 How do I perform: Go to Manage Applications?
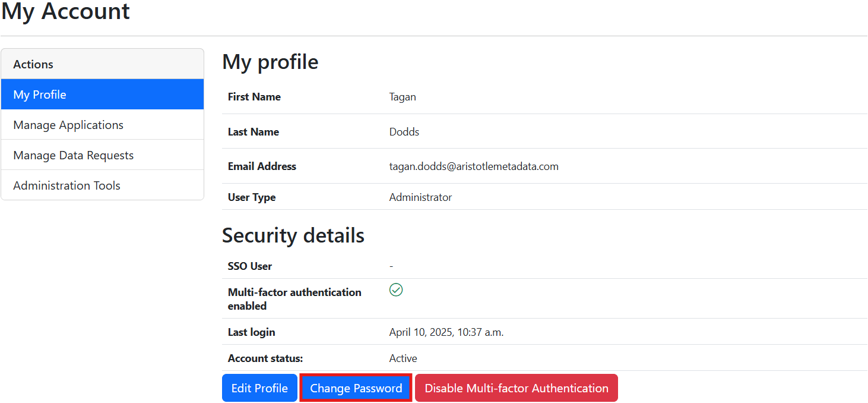tap(102, 125)
